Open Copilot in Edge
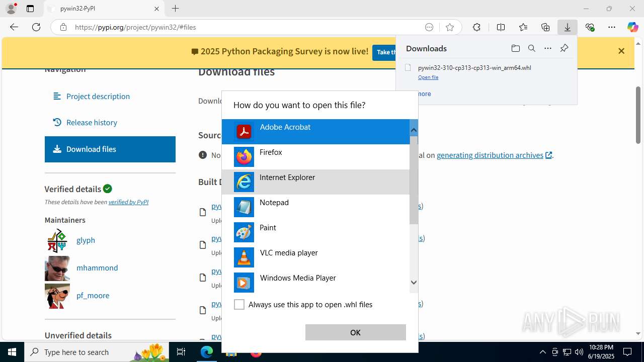The image size is (644, 362). pyautogui.click(x=632, y=27)
